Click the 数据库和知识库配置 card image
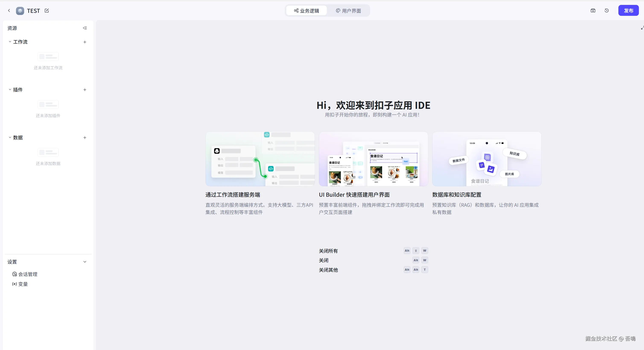644x350 pixels. pos(486,159)
